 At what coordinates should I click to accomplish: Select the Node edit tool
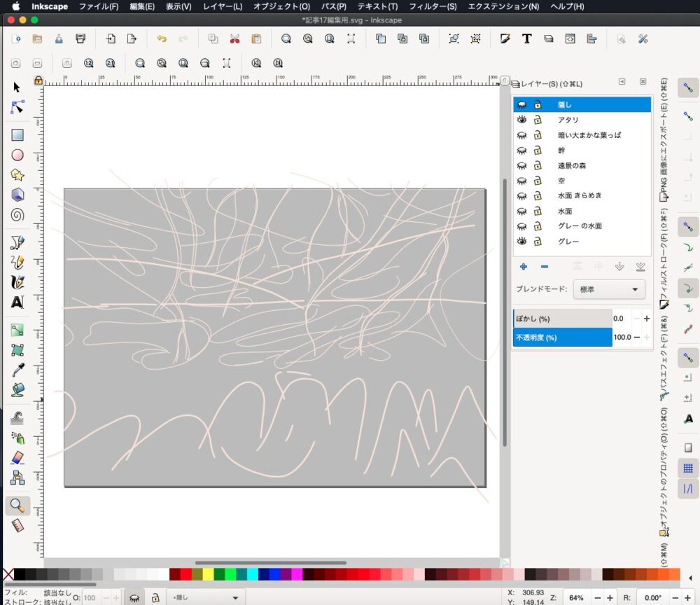17,107
